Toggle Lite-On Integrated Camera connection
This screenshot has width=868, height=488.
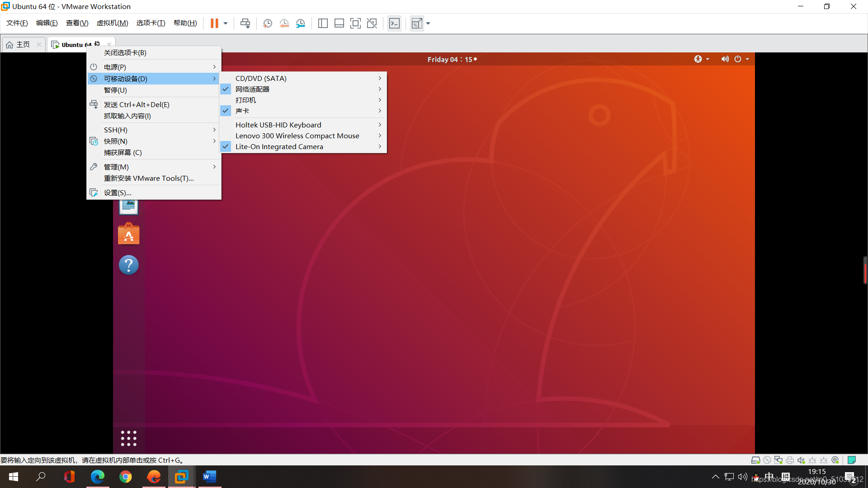[x=279, y=146]
